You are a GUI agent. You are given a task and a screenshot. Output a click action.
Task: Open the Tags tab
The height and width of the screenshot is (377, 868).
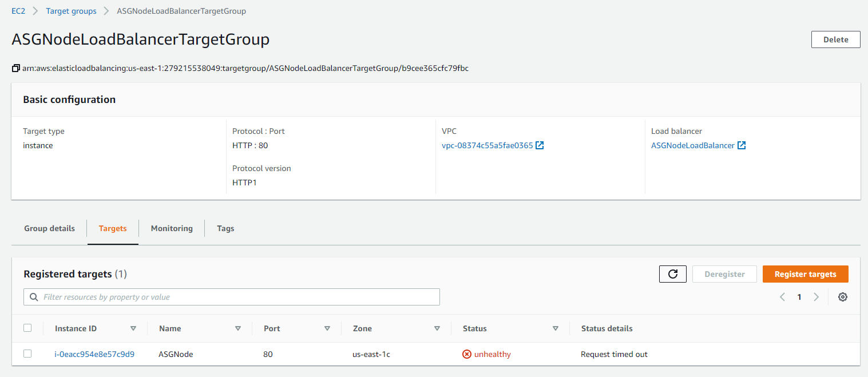[225, 228]
